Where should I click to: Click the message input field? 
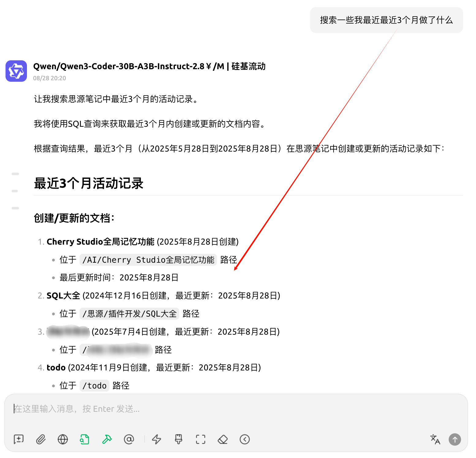point(236,409)
